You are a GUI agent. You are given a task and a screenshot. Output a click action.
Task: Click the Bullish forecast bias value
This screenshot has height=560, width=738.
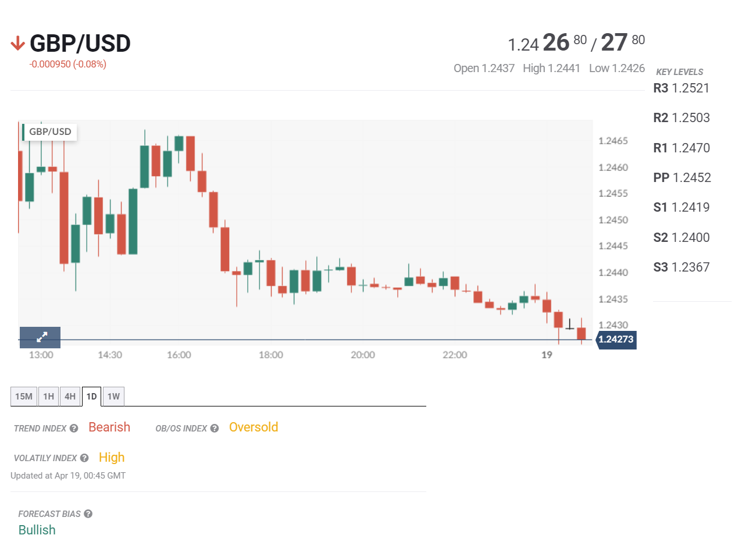(37, 530)
